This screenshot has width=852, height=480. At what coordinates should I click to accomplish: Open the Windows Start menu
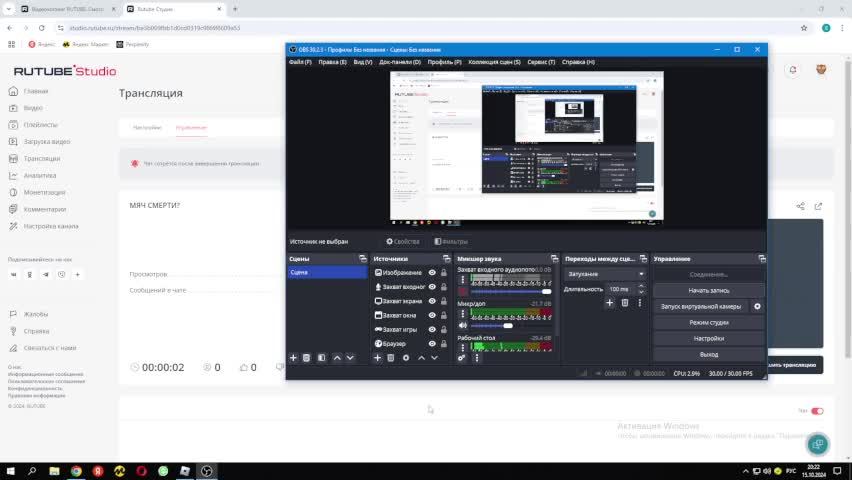point(10,471)
